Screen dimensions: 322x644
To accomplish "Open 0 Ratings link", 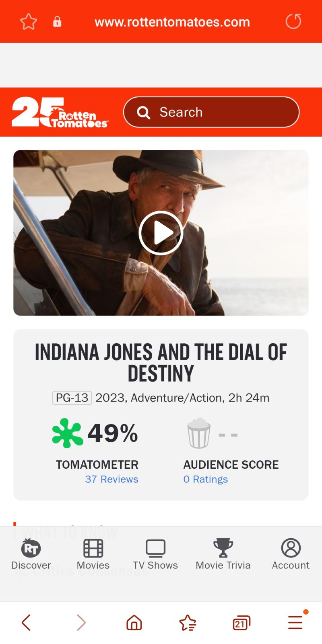I will pyautogui.click(x=206, y=479).
